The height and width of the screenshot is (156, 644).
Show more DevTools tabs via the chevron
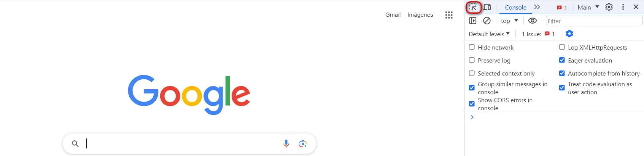click(537, 7)
